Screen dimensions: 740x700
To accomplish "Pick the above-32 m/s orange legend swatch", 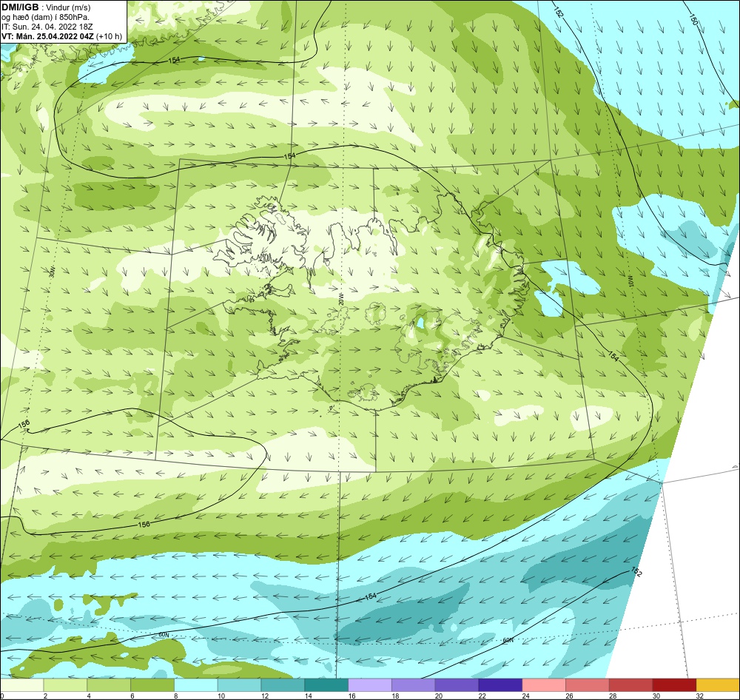I will (718, 685).
